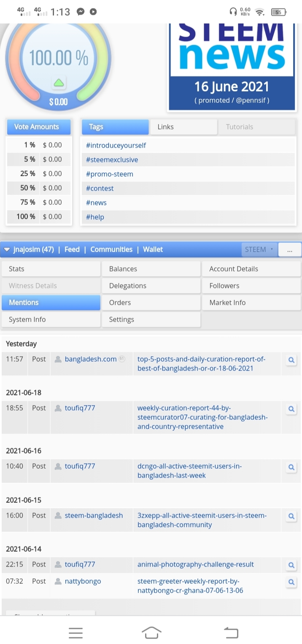
Task: Open the Market Info section
Action: pyautogui.click(x=251, y=303)
